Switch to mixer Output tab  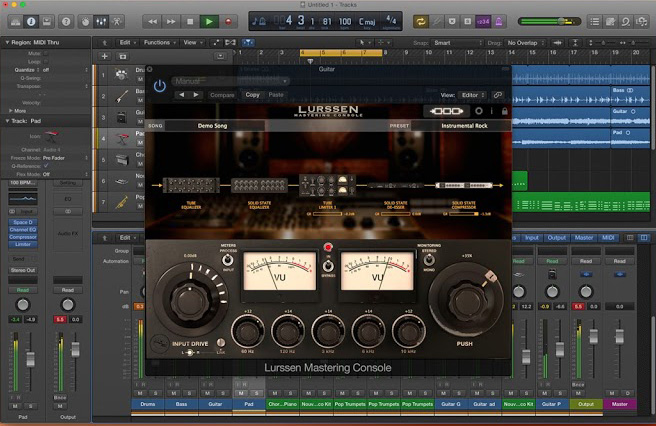pyautogui.click(x=556, y=238)
